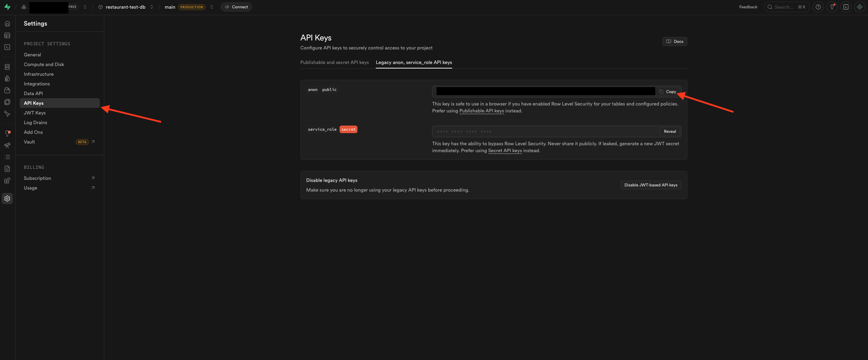Click the help question mark icon
Image resolution: width=868 pixels, height=360 pixels.
point(818,7)
